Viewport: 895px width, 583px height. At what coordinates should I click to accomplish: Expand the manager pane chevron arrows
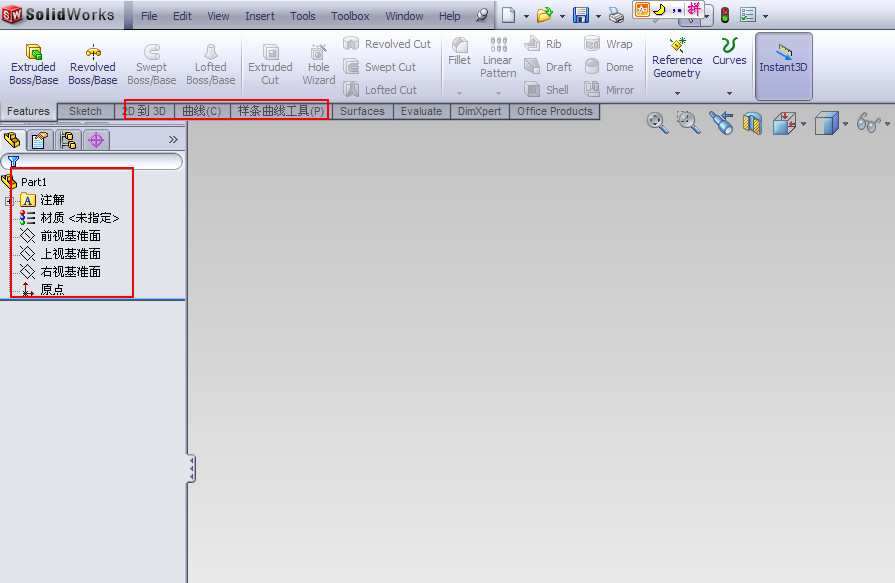tap(173, 139)
